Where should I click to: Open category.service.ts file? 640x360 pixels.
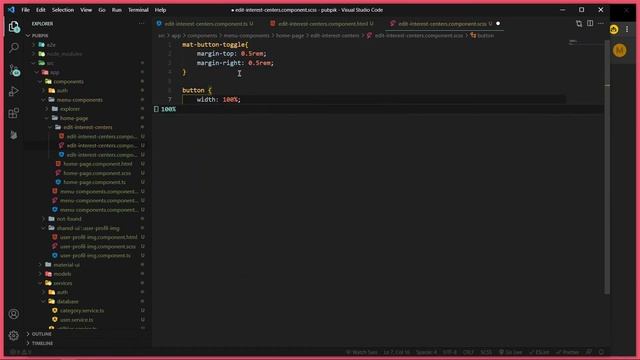pyautogui.click(x=82, y=311)
